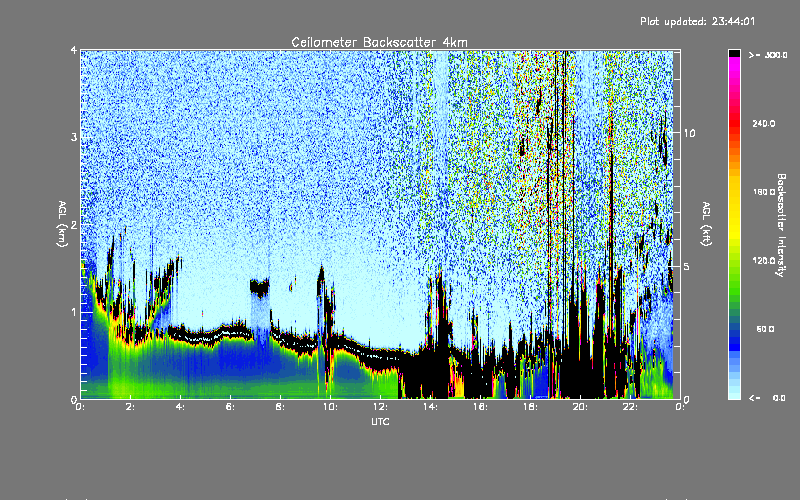Click the "2" tick on AGL (km) axis
Viewport: 800px width, 500px height.
[74, 224]
